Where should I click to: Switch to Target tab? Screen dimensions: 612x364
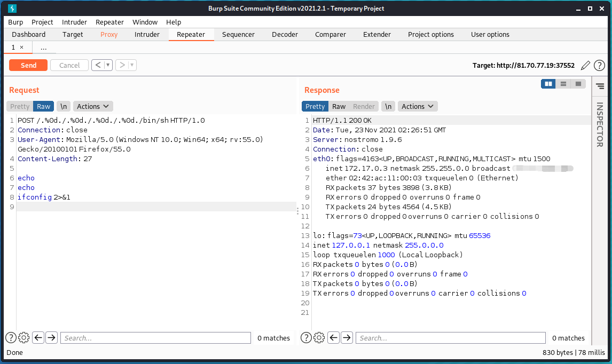coord(73,34)
